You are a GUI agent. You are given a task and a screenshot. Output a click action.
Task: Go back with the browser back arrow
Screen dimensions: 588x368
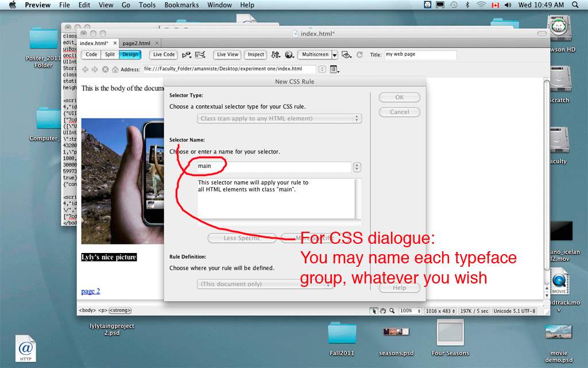tap(85, 70)
